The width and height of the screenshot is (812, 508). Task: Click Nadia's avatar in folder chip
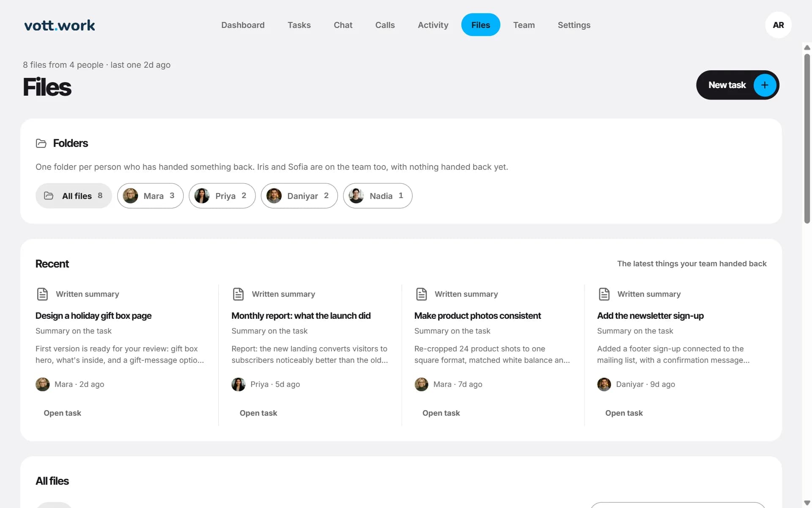(x=356, y=196)
